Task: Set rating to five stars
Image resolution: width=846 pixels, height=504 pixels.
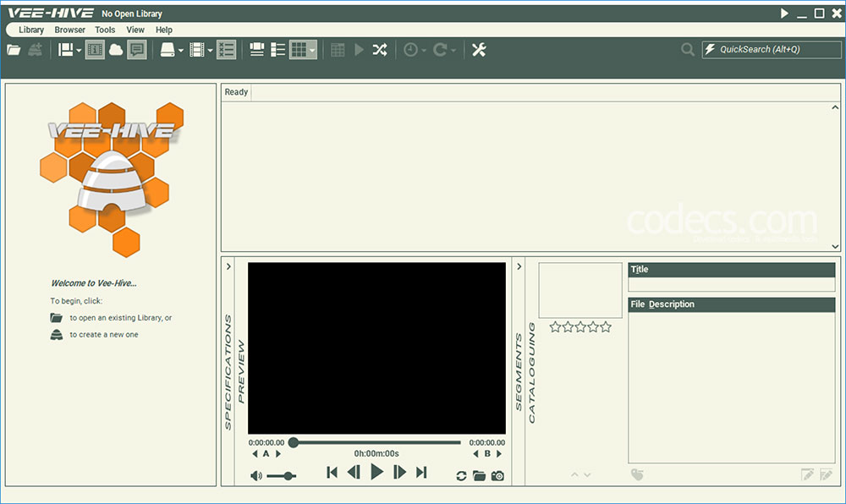Action: coord(606,327)
